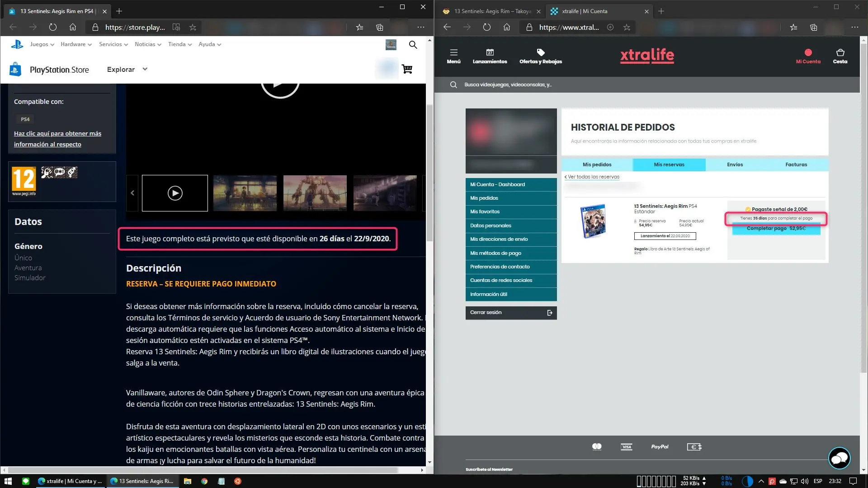The width and height of the screenshot is (868, 488).
Task: Open Mis direcciones de envío
Action: click(511, 239)
